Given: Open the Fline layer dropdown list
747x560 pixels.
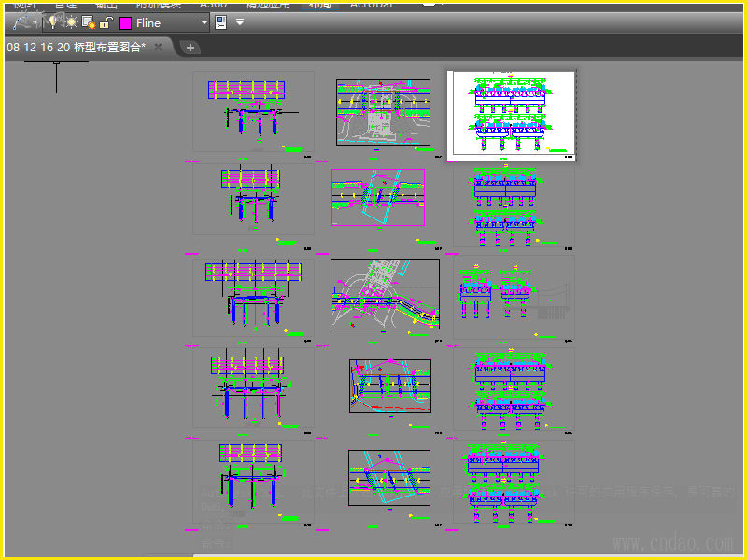Looking at the screenshot, I should tap(204, 22).
